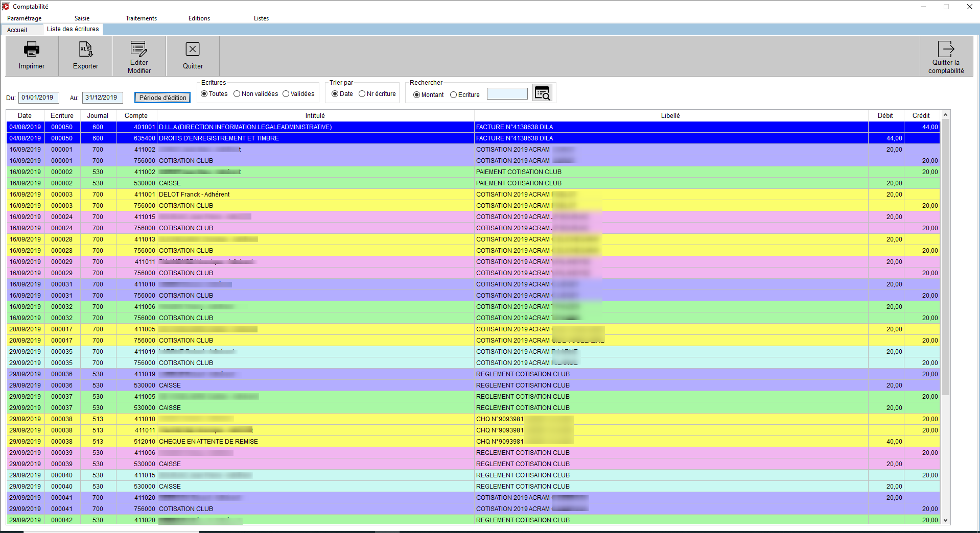Screen dimensions: 980x533
Task: Click Quitter la comptabilité icon
Action: coord(946,49)
